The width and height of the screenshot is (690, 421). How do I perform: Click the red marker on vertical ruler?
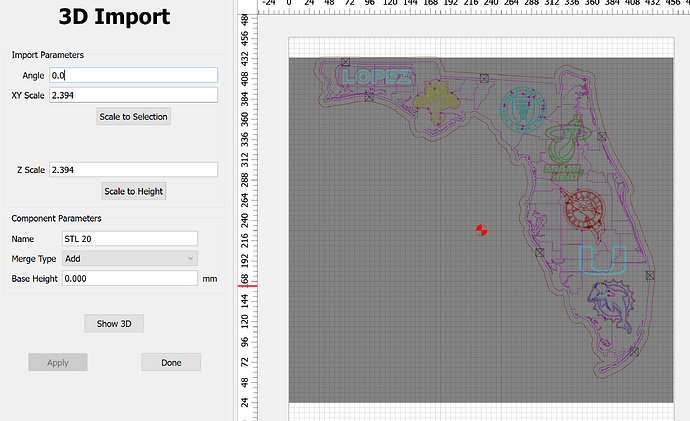coord(247,286)
